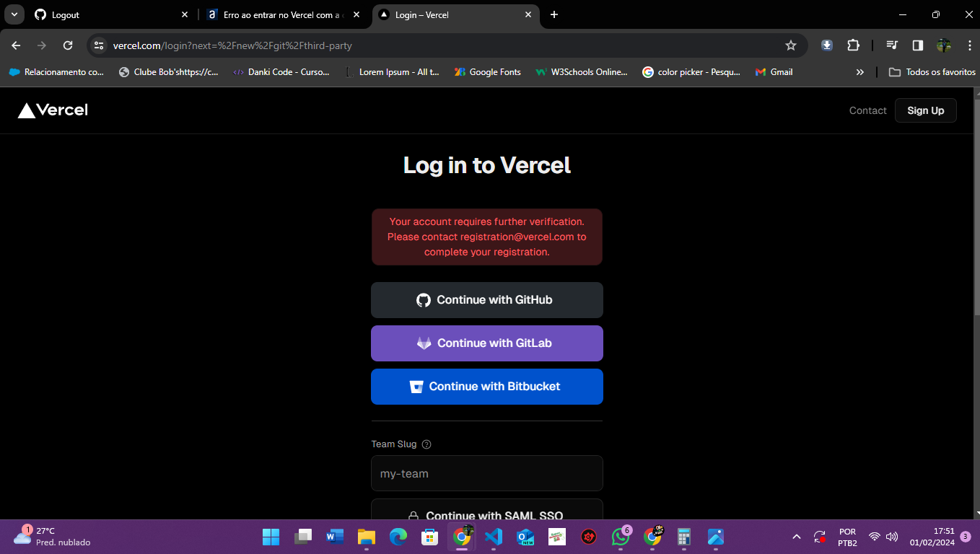Go back using the browser back arrow
The image size is (980, 554).
16,45
